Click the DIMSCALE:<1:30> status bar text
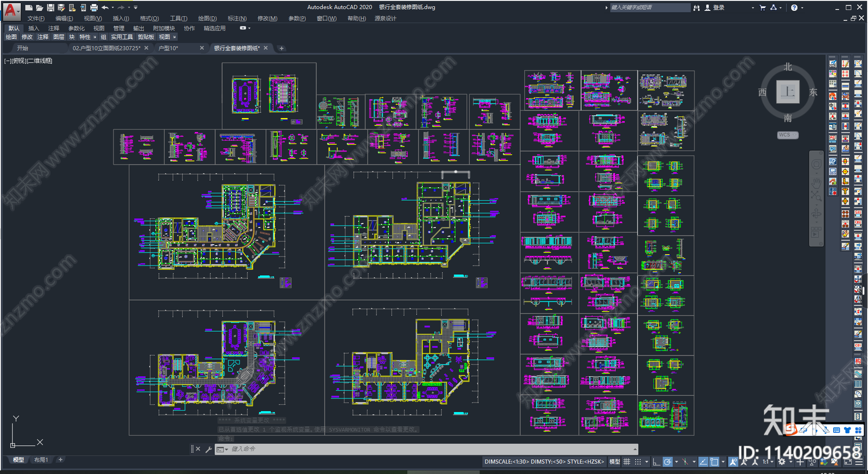This screenshot has height=474, width=868. click(506, 462)
